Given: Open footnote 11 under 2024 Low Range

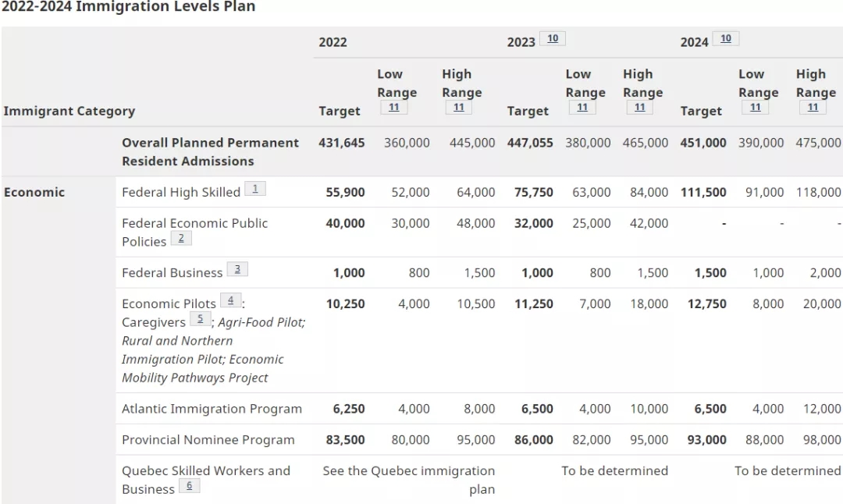Looking at the screenshot, I should pos(755,108).
